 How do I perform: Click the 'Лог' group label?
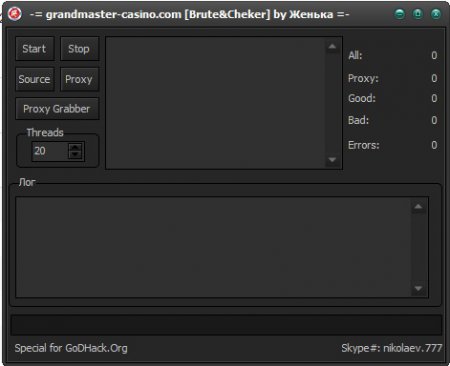click(27, 182)
